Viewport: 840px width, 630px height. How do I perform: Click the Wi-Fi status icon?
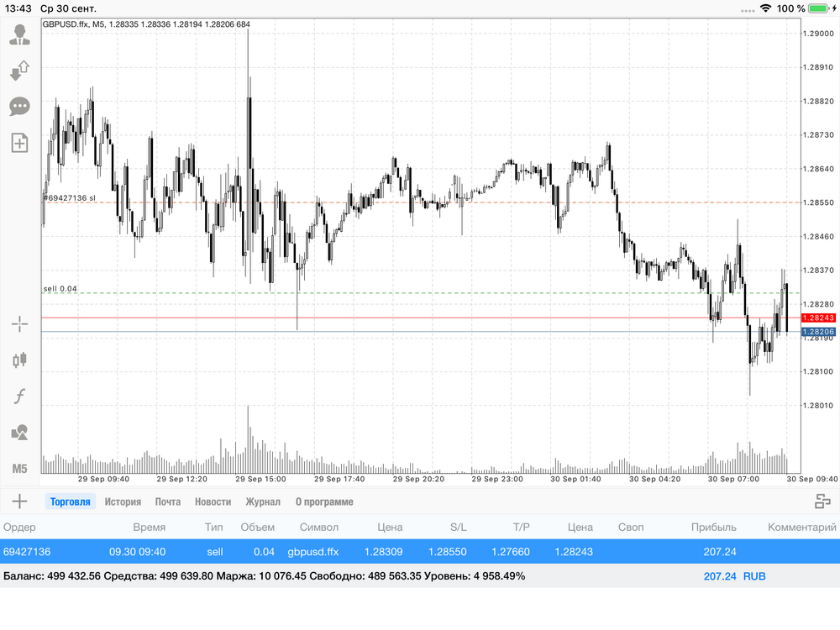tap(765, 8)
